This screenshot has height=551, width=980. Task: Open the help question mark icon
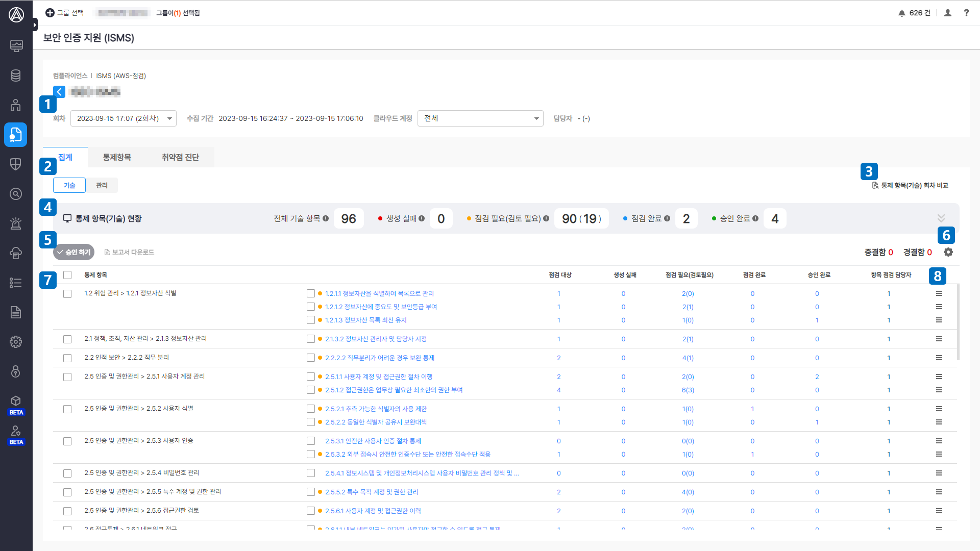pos(966,13)
